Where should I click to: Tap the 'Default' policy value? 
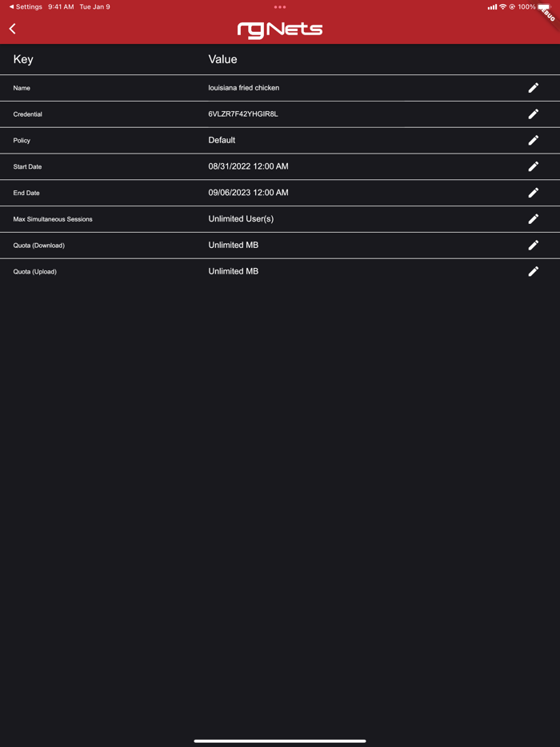pyautogui.click(x=222, y=140)
